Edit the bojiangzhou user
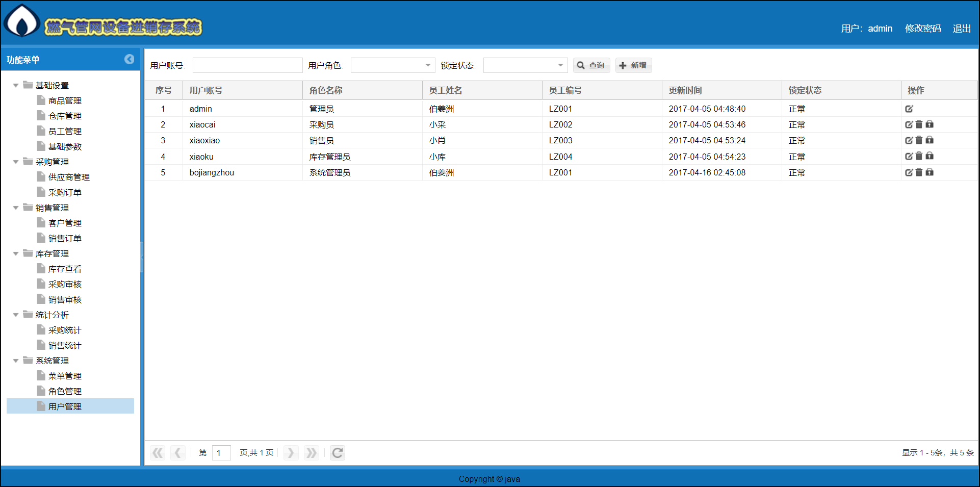The image size is (980, 487). point(909,172)
